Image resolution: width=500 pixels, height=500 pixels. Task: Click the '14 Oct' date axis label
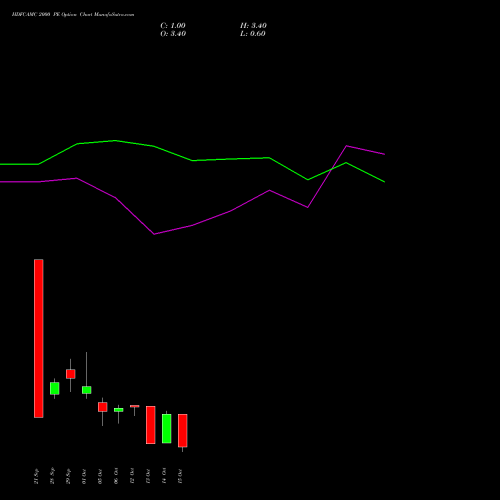click(x=164, y=476)
